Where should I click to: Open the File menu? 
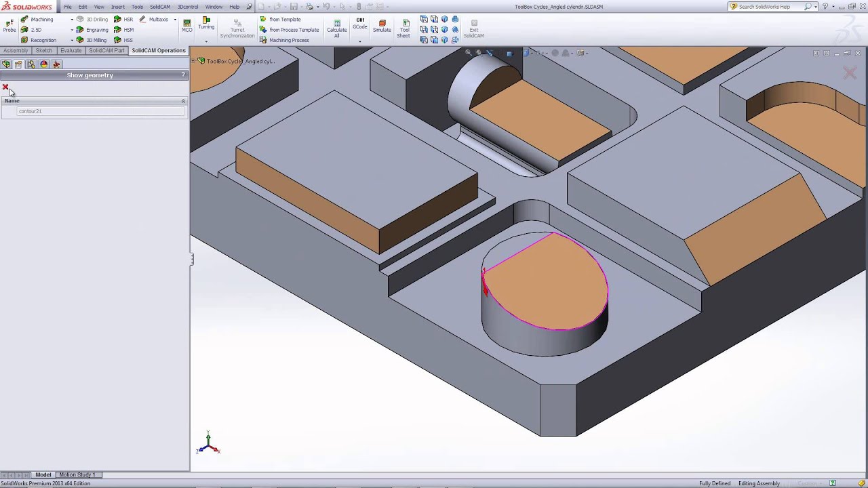(x=68, y=7)
